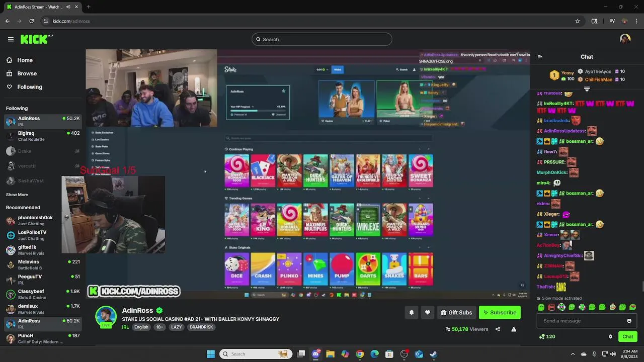
Task: Open phantomsh0ck recommended channel
Action: click(x=42, y=220)
